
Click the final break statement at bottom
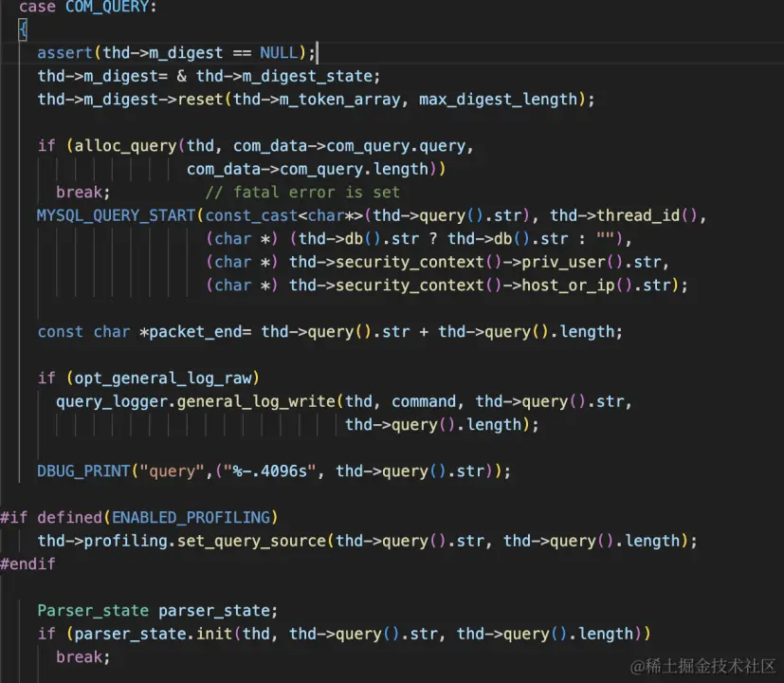tap(79, 657)
